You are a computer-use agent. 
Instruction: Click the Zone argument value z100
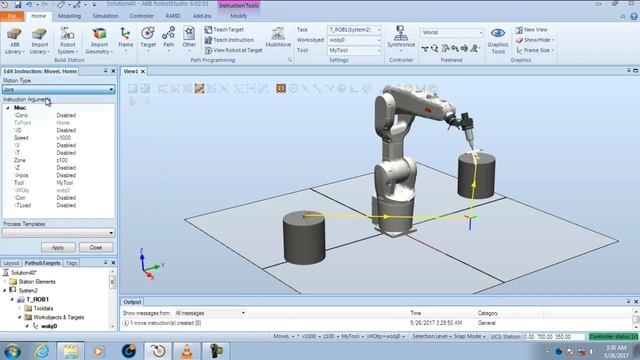point(62,160)
